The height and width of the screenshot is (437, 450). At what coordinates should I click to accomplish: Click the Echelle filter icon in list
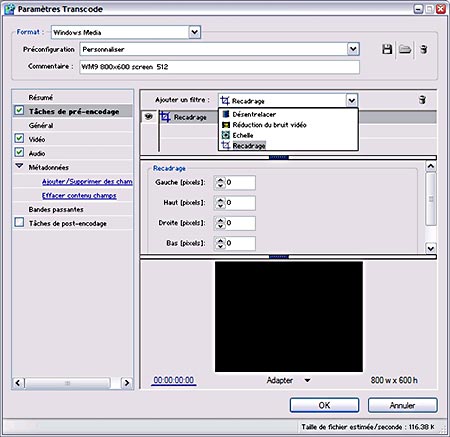pos(226,135)
